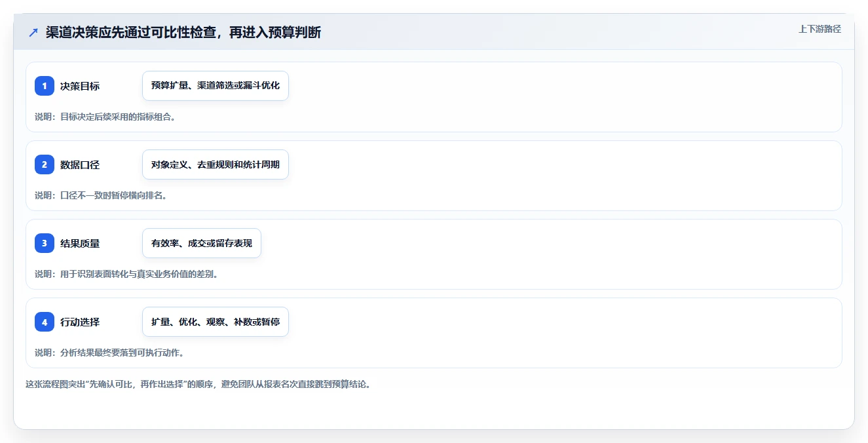Click the step 4 number badge
This screenshot has width=868, height=443.
pos(45,322)
